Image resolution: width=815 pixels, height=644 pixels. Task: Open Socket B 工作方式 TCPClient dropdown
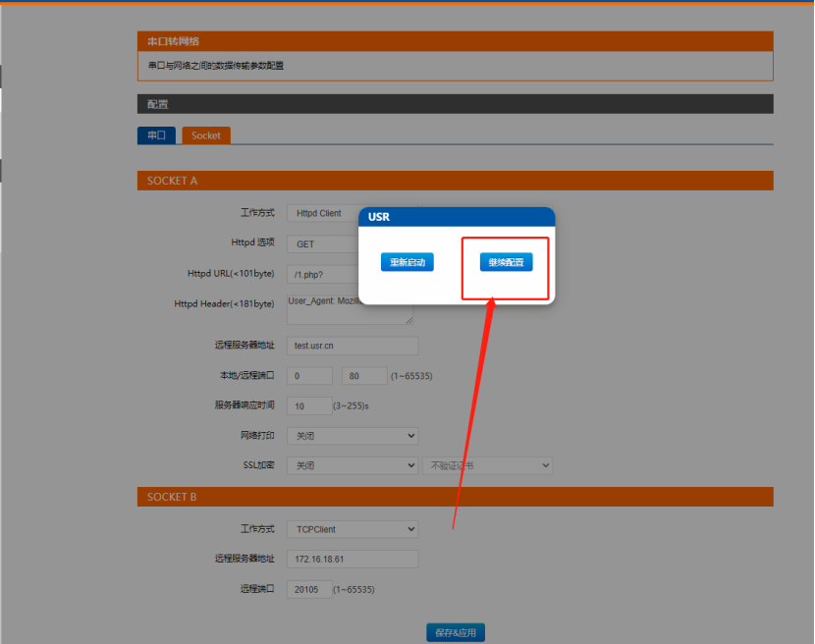click(x=353, y=529)
